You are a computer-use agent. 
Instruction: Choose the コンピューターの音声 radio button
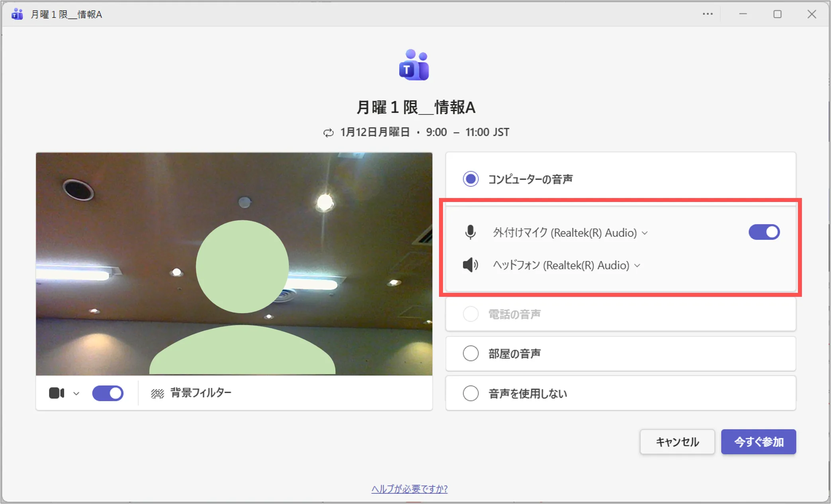[x=470, y=179]
